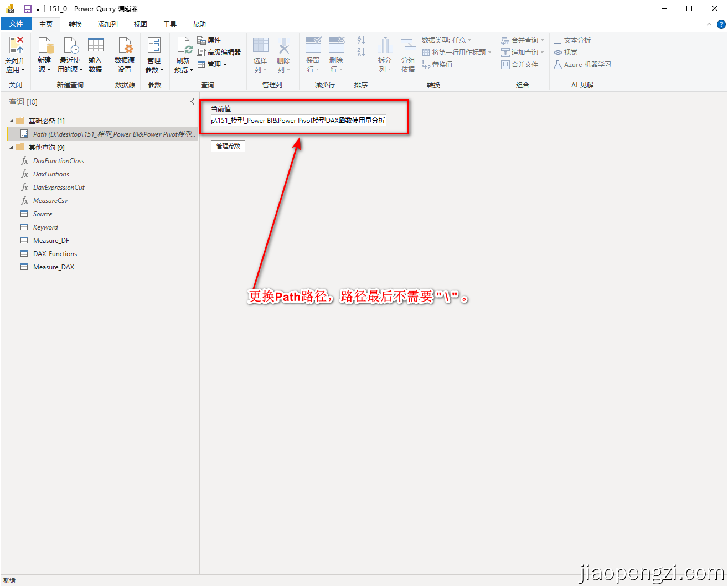Open Vision (视觉) AI insight
The image size is (728, 587).
[x=566, y=53]
